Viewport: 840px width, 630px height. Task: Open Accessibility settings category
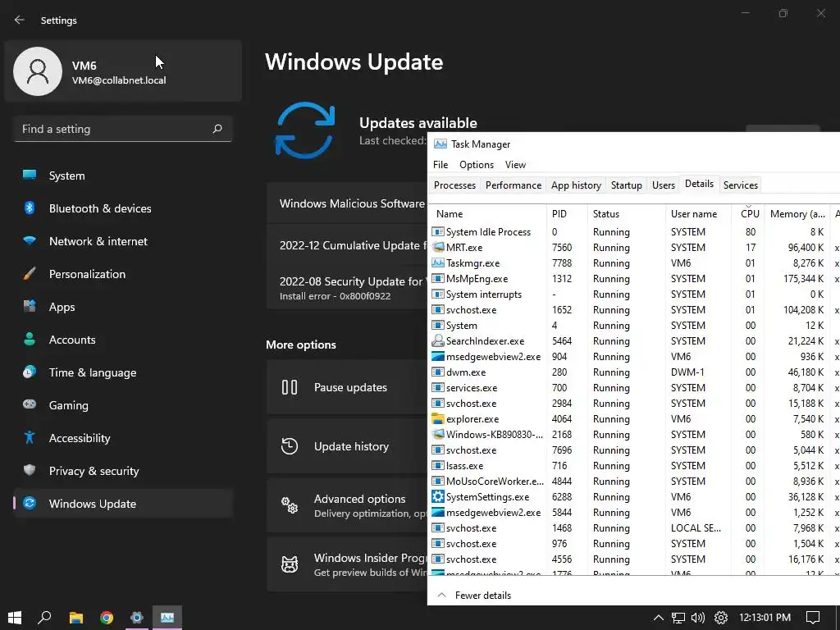click(123, 438)
